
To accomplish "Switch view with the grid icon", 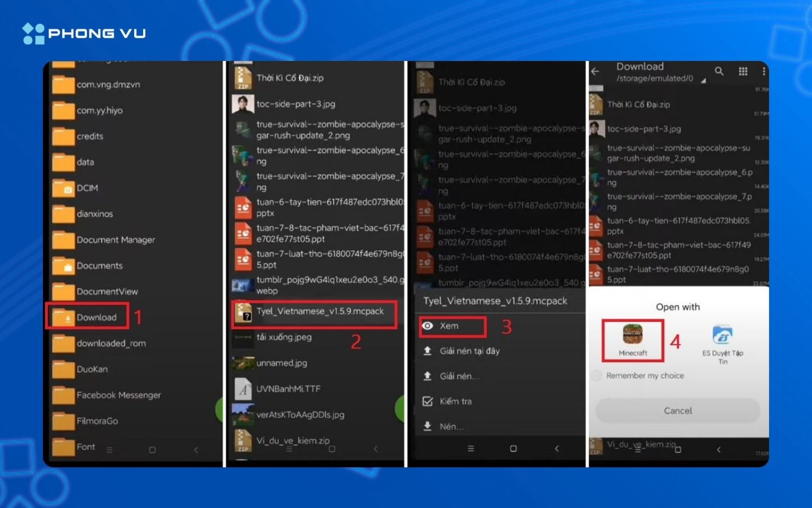I will point(743,71).
